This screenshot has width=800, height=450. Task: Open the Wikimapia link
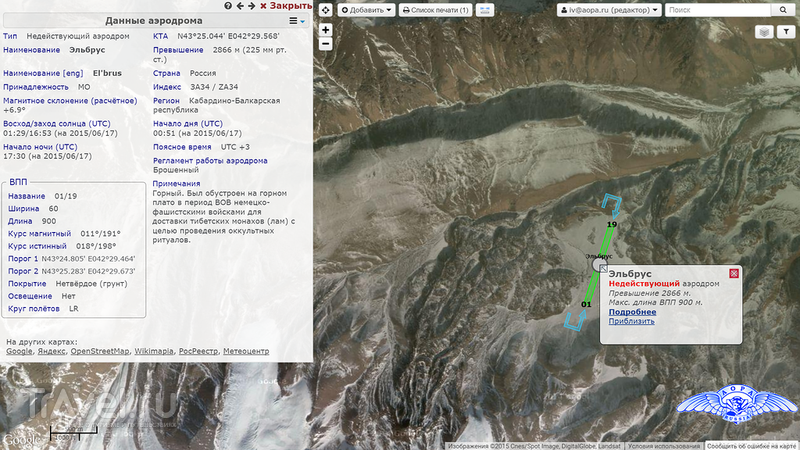tap(154, 351)
